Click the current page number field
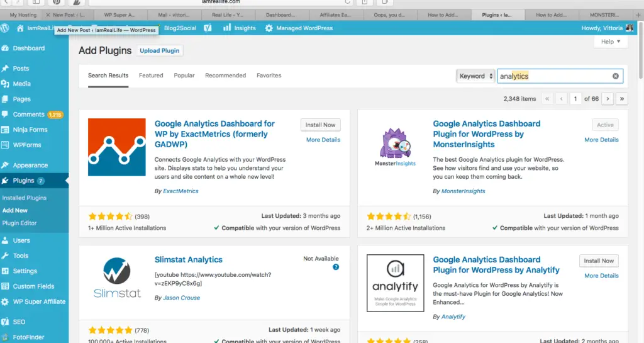 (x=575, y=99)
